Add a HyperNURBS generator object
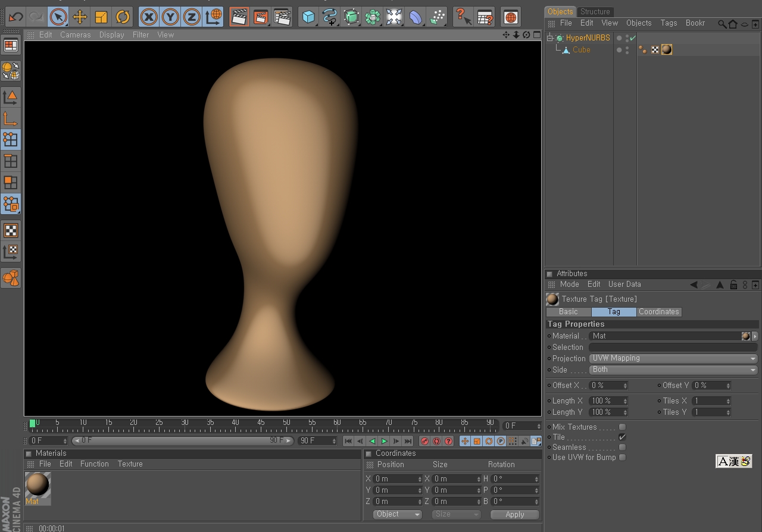 pos(351,17)
